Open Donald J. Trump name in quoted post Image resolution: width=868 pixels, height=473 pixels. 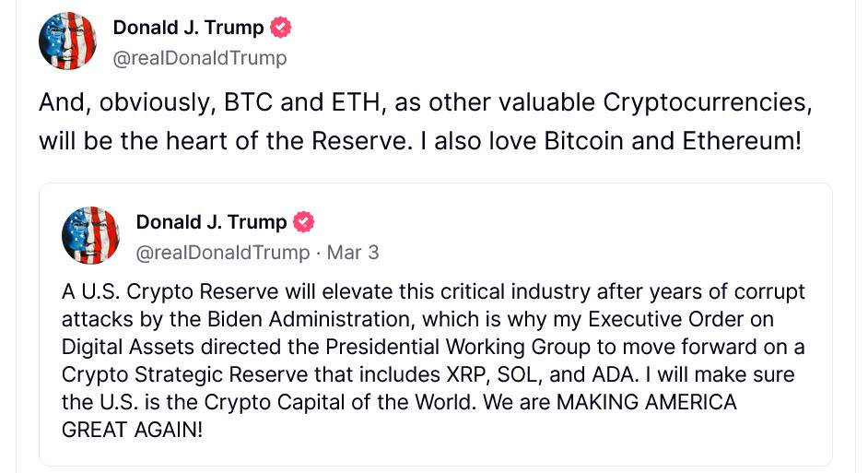click(x=211, y=222)
